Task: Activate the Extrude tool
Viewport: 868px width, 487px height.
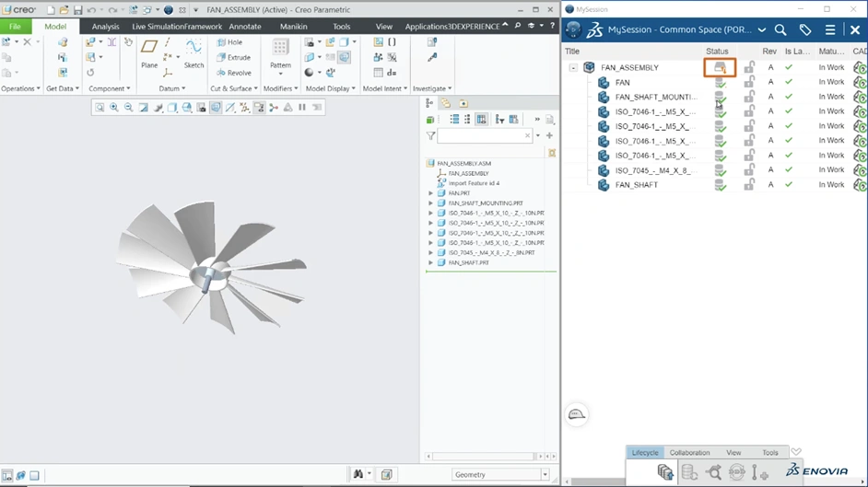Action: point(234,57)
